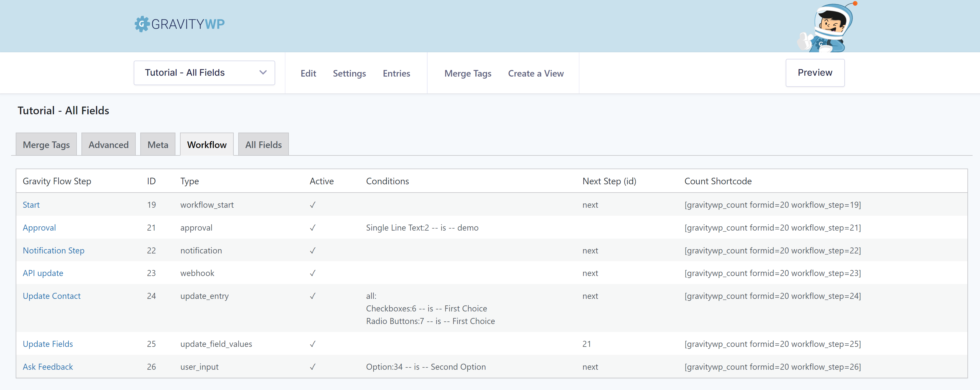This screenshot has width=980, height=390.
Task: Click the Preview button
Action: [x=815, y=73]
